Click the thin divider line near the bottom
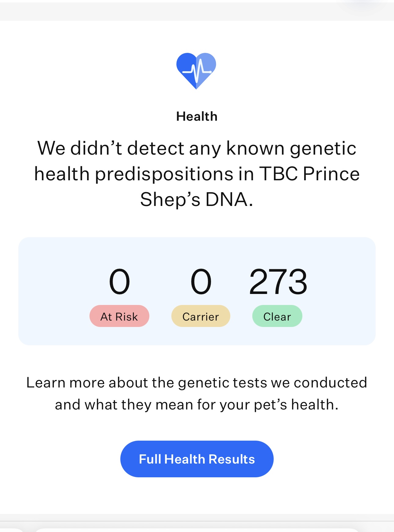394x532 pixels. 197,521
